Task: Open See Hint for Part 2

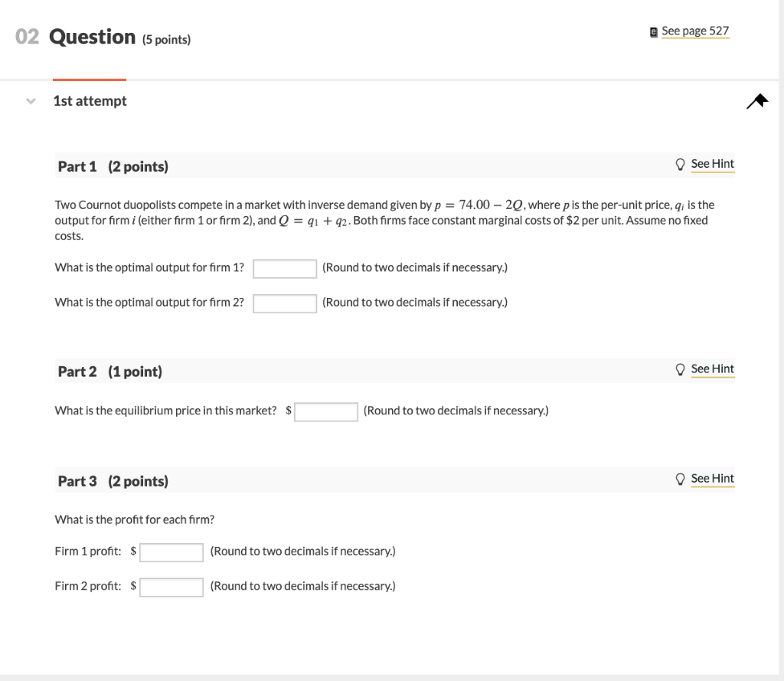Action: 713,369
